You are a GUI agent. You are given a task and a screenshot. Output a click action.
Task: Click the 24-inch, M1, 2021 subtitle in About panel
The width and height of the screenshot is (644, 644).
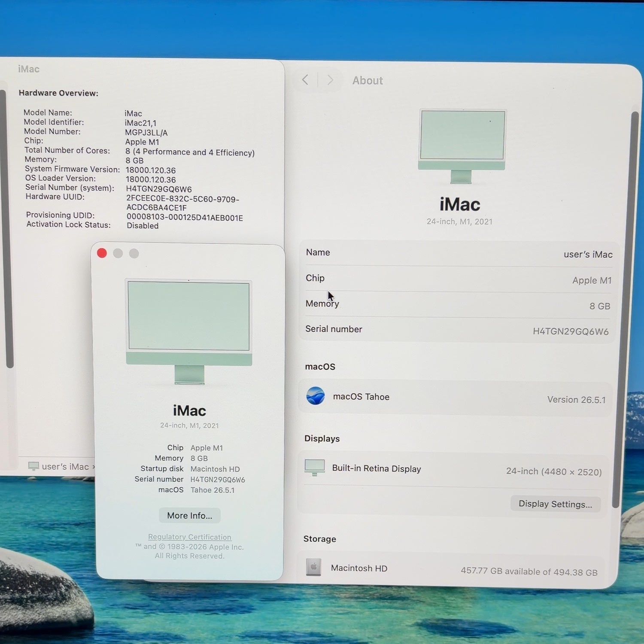[459, 222]
